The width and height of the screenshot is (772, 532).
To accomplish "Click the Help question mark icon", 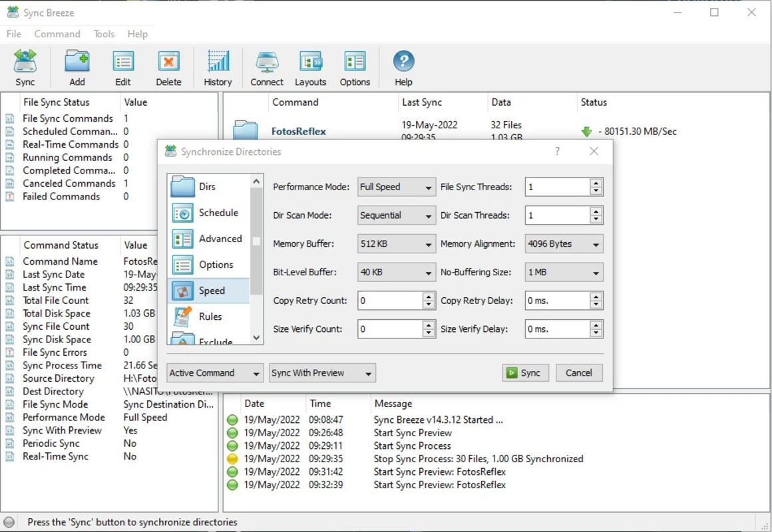I will (x=403, y=62).
